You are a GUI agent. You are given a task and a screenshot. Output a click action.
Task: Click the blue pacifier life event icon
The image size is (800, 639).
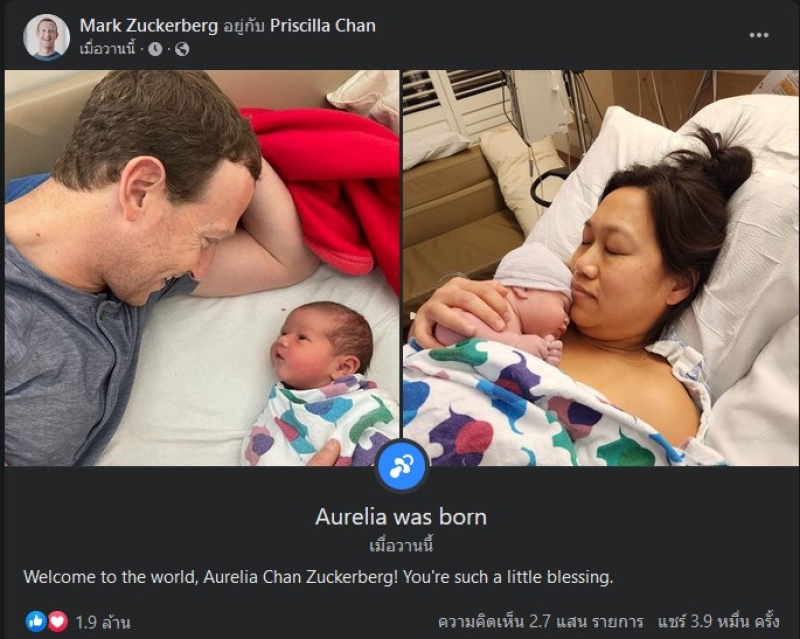402,465
